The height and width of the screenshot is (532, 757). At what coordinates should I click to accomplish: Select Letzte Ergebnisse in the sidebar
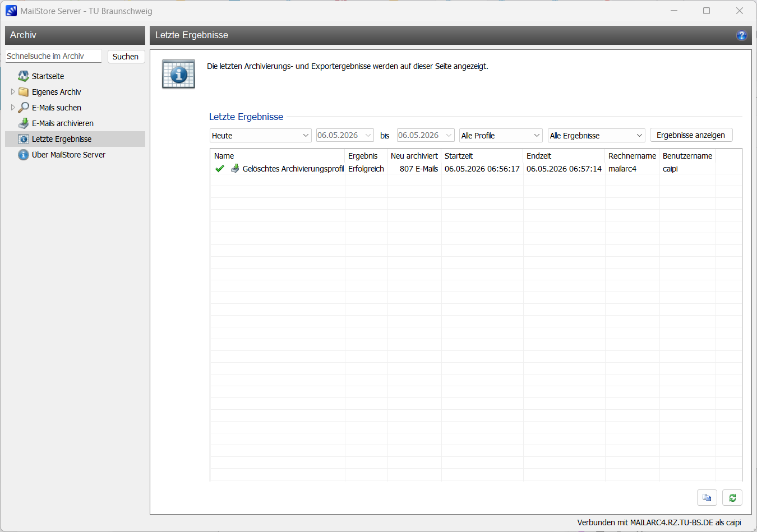point(75,139)
